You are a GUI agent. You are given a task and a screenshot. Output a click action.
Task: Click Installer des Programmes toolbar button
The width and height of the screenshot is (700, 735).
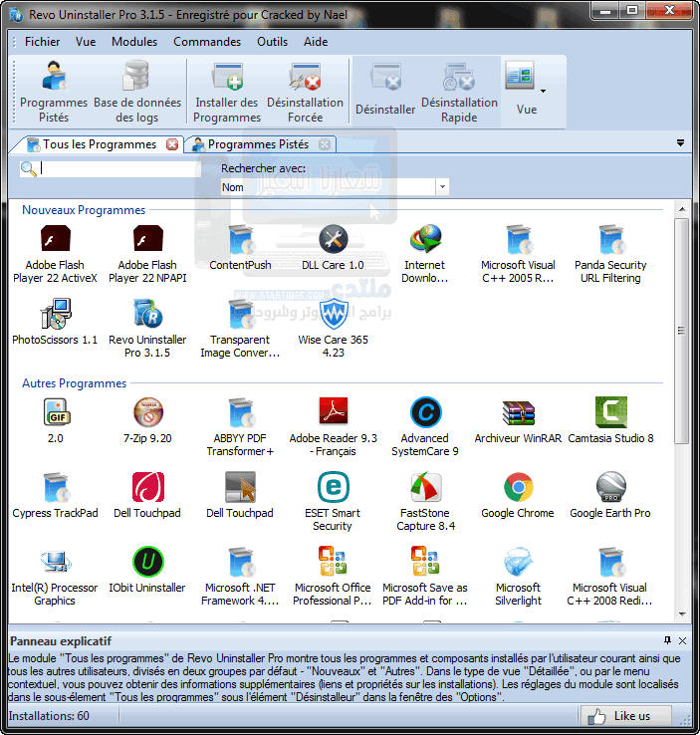pos(227,92)
